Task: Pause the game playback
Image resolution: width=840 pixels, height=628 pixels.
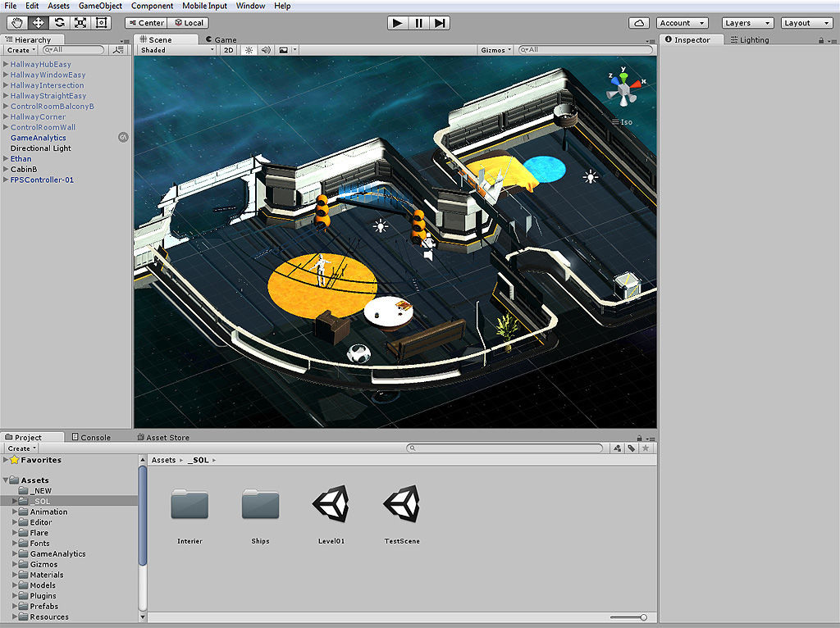Action: tap(418, 23)
